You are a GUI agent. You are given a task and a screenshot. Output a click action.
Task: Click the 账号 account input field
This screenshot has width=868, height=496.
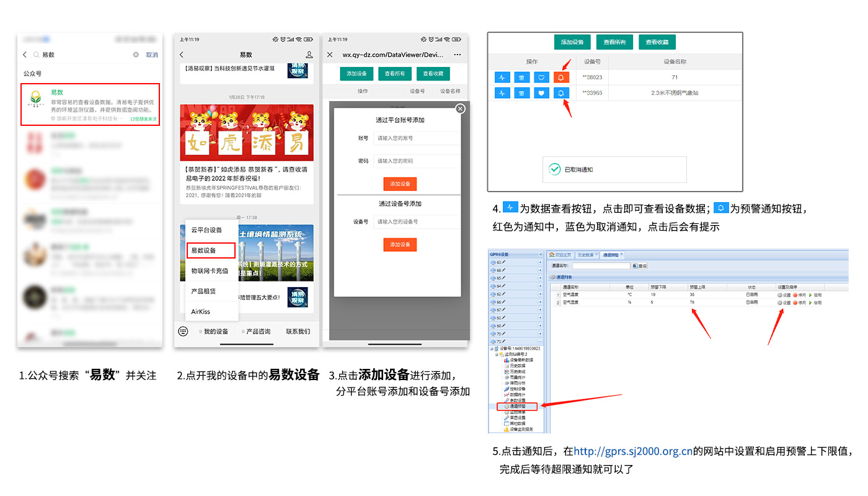click(x=415, y=138)
